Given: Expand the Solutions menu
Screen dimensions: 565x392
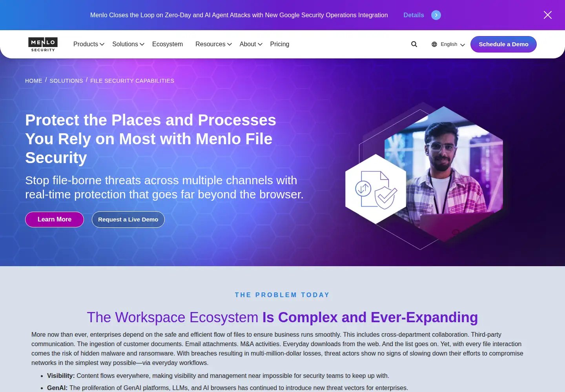Looking at the screenshot, I should pos(128,44).
